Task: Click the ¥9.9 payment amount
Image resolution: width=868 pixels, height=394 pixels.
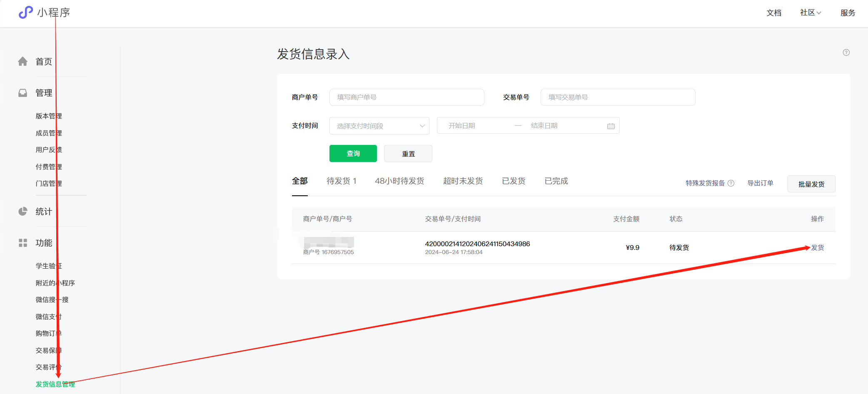Action: point(632,248)
